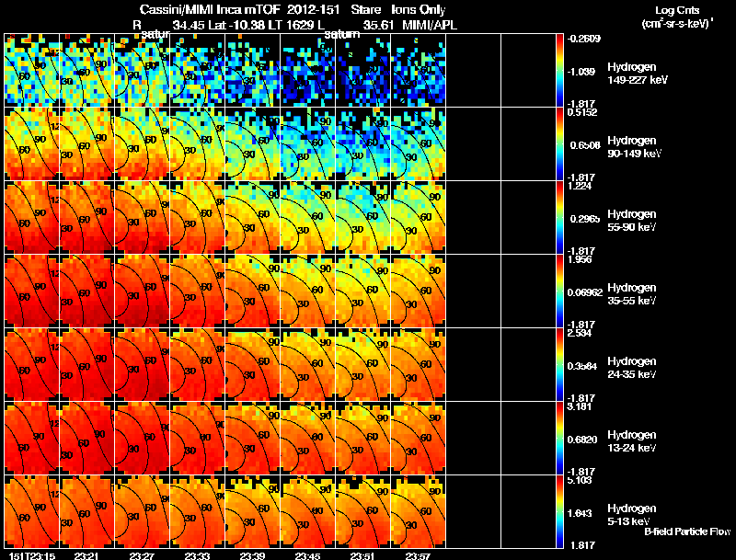
Task: Select the Hydrogen 35-55 keV panel at 23:51
Action: (362, 291)
